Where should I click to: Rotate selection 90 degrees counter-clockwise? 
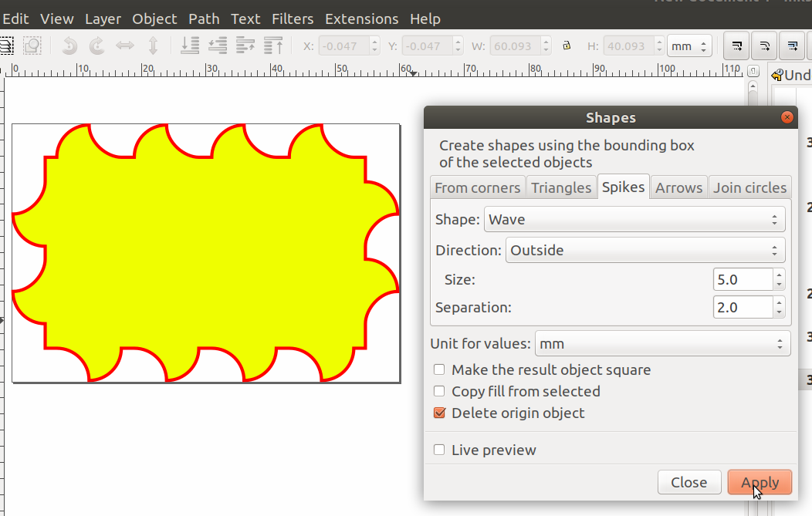69,46
